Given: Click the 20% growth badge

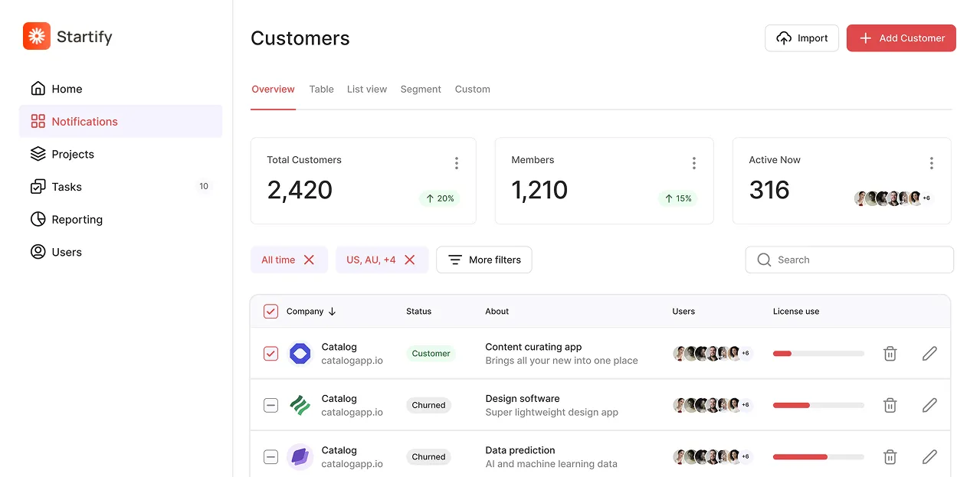Looking at the screenshot, I should (x=439, y=198).
